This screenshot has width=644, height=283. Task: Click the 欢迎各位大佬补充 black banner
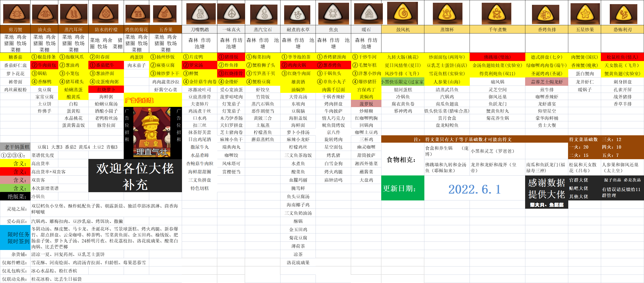coord(135,176)
